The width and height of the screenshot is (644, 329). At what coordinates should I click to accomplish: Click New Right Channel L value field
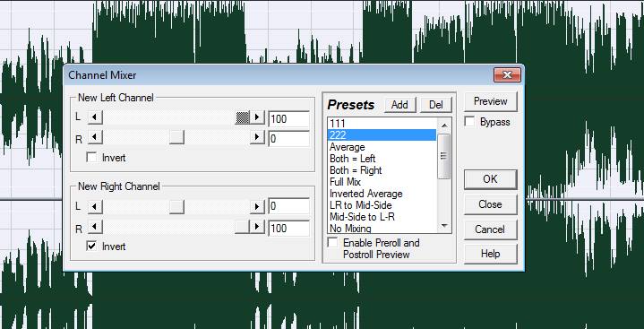(x=288, y=206)
